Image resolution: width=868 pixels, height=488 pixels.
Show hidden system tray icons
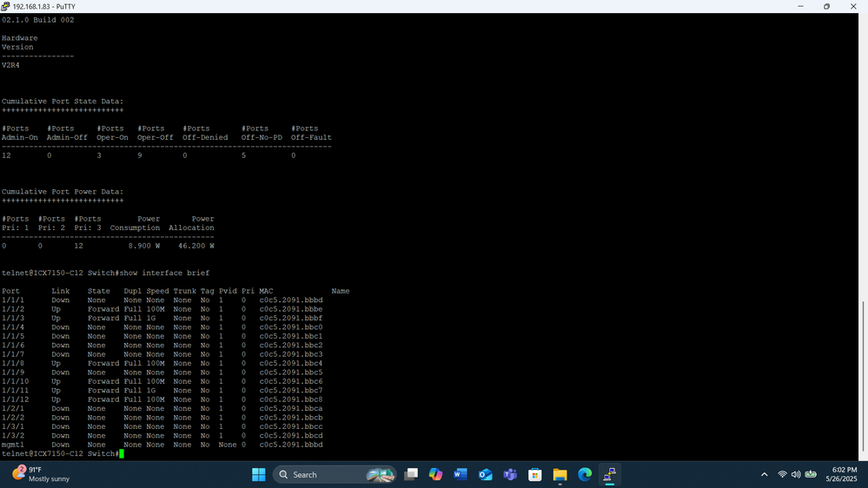[765, 475]
